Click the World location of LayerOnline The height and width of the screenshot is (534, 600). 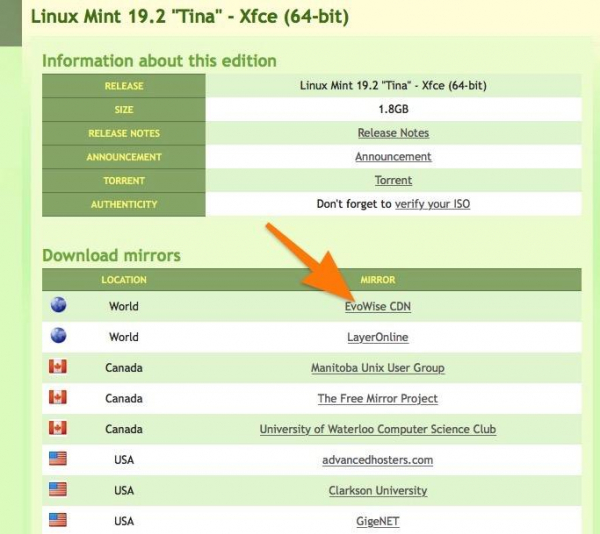[x=124, y=337]
